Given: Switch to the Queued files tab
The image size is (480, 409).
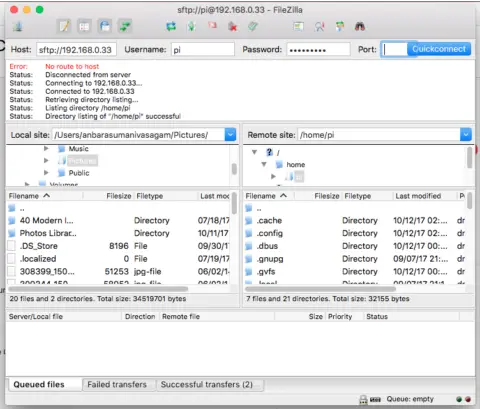Looking at the screenshot, I should (x=44, y=384).
